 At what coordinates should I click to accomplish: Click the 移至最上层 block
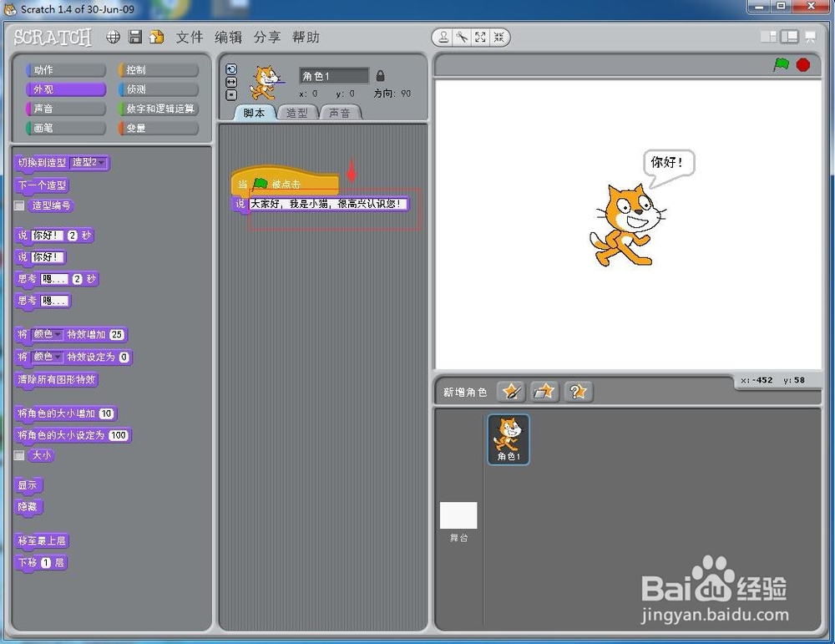click(42, 541)
